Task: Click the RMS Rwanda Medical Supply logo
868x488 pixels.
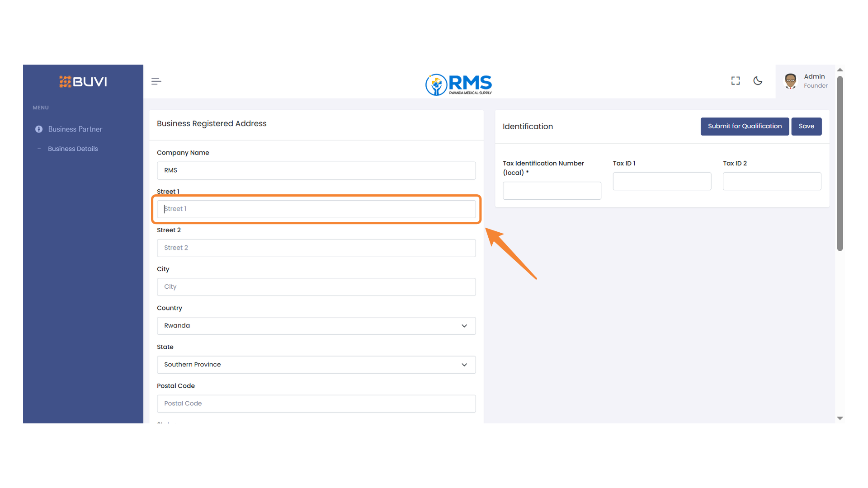Action: point(458,84)
